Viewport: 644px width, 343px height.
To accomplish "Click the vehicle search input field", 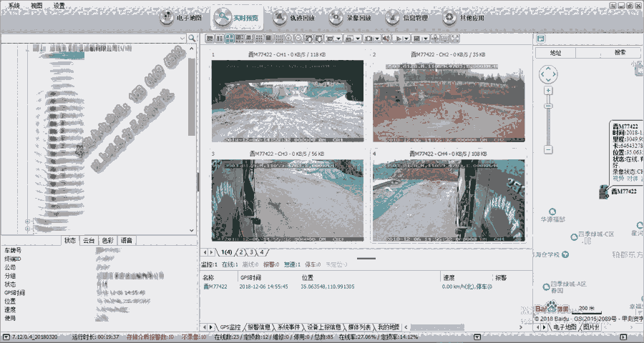I will [x=89, y=37].
